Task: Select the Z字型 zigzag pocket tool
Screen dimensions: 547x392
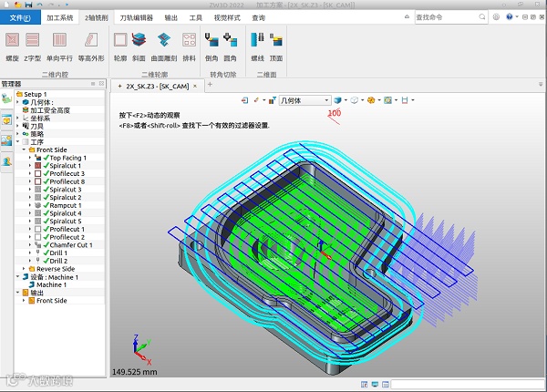Action: (33, 46)
